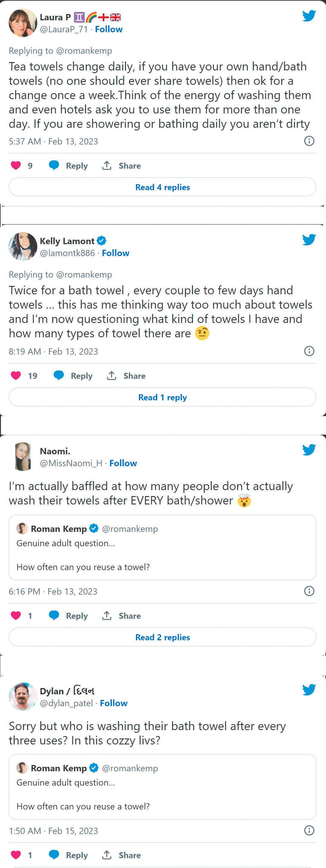Click Twitter bird icon on Laura P's tweet
The height and width of the screenshot is (868, 326).
(308, 16)
